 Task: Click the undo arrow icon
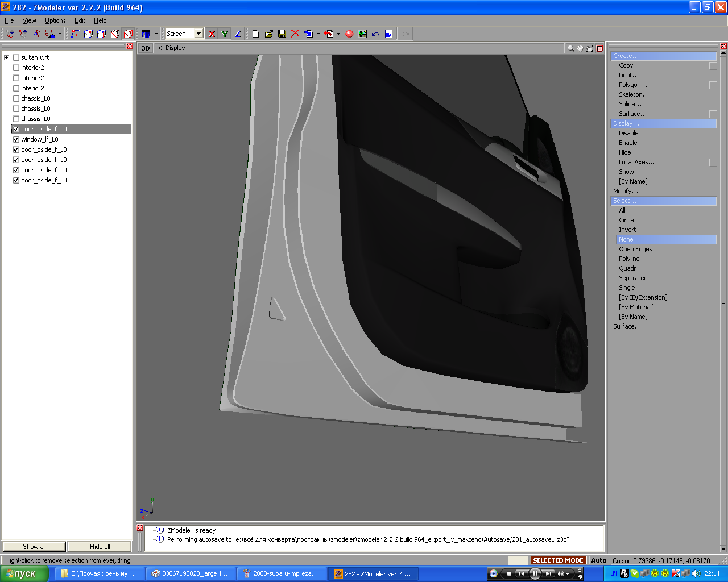pos(375,34)
